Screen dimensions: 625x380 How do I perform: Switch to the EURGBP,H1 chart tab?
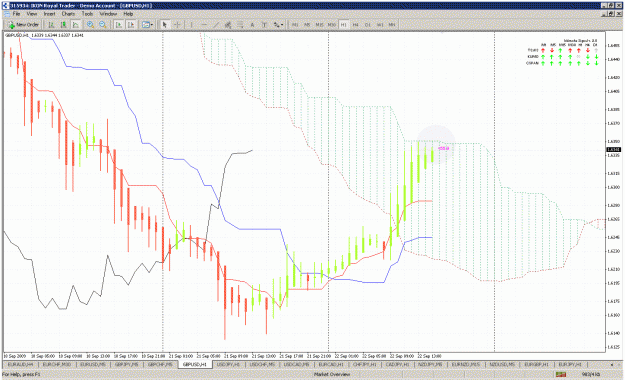[x=537, y=364]
